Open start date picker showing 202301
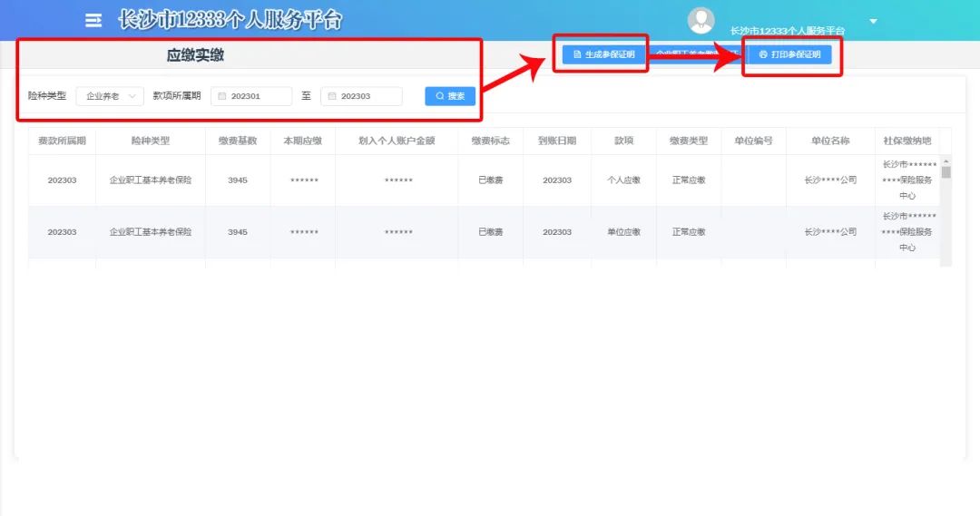 252,96
